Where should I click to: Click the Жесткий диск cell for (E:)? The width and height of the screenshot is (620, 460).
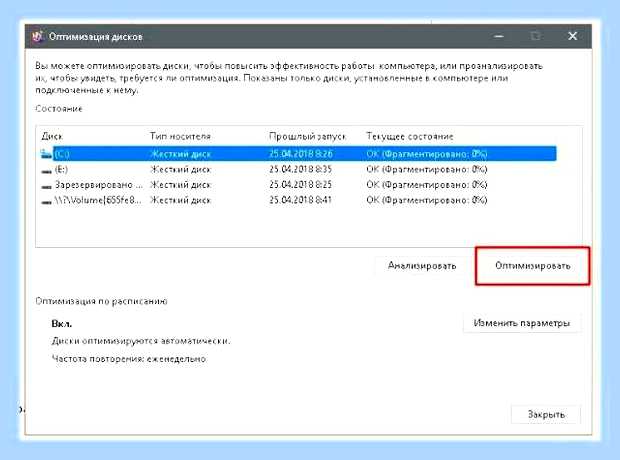coord(181,169)
